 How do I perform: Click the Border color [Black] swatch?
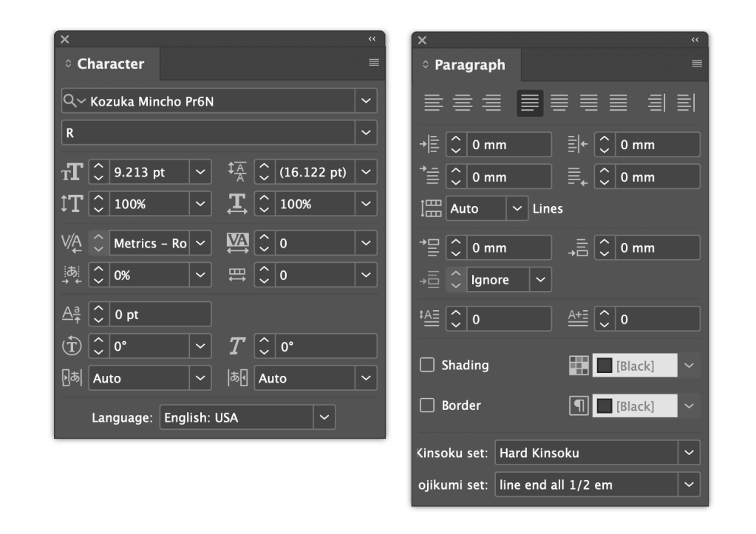(x=634, y=406)
